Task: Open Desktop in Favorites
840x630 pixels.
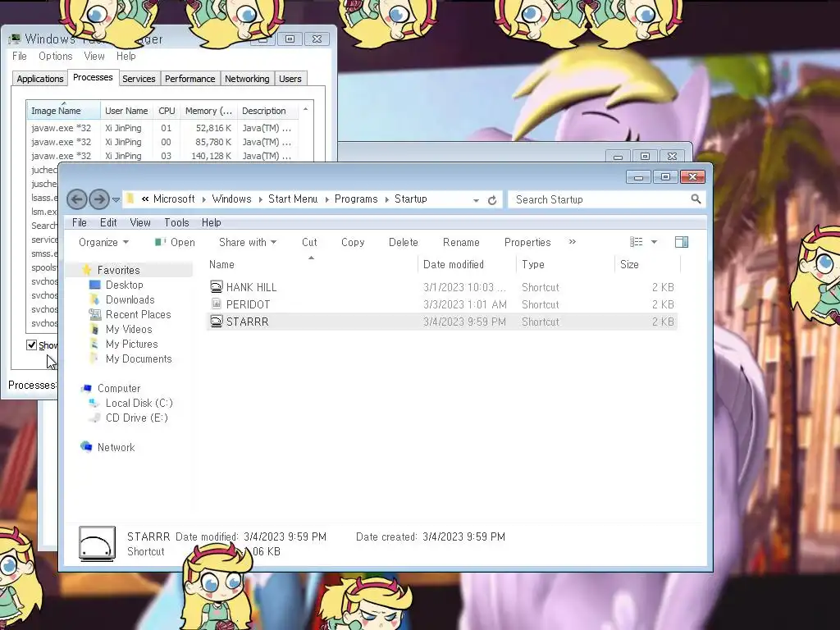Action: [x=125, y=285]
